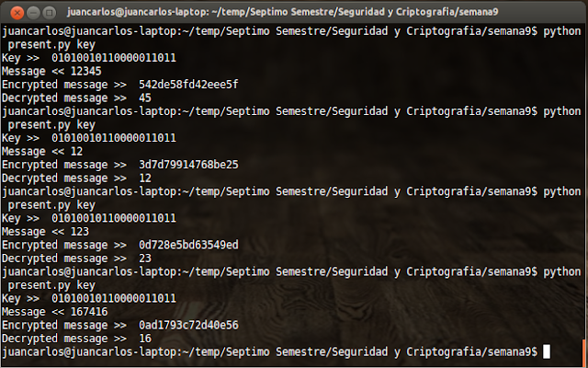Click the blinking cursor block at the last prompt
This screenshot has height=368, width=588.
point(547,351)
